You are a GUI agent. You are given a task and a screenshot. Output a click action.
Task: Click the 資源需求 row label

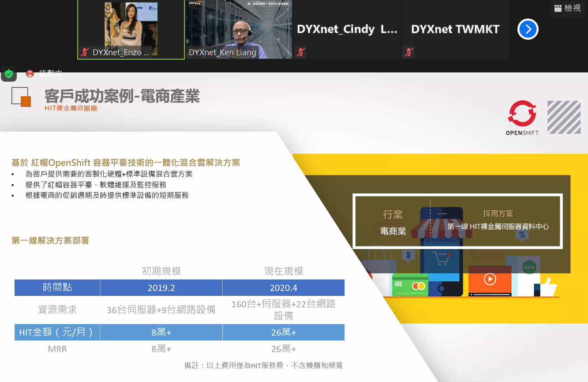pos(57,310)
